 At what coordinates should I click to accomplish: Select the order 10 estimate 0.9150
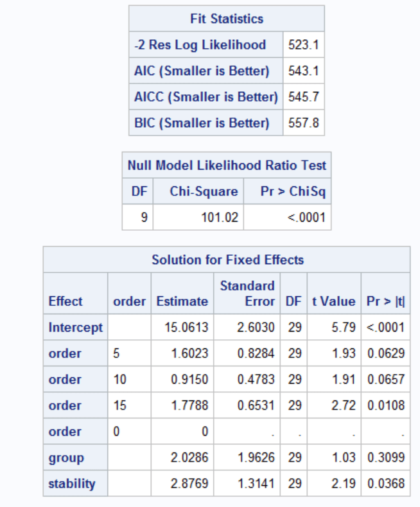pos(189,379)
